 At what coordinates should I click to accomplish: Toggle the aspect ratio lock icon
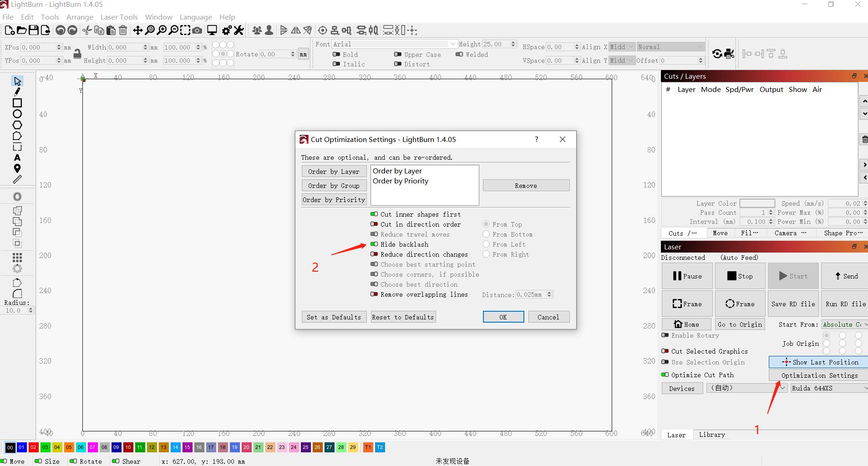[77, 54]
